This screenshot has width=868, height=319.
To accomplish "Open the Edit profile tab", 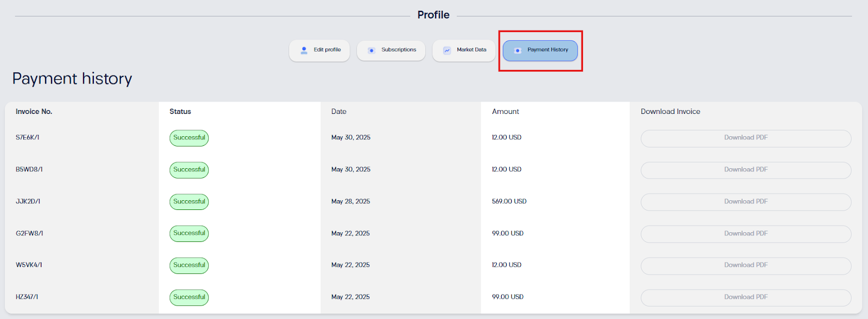I will click(x=320, y=50).
